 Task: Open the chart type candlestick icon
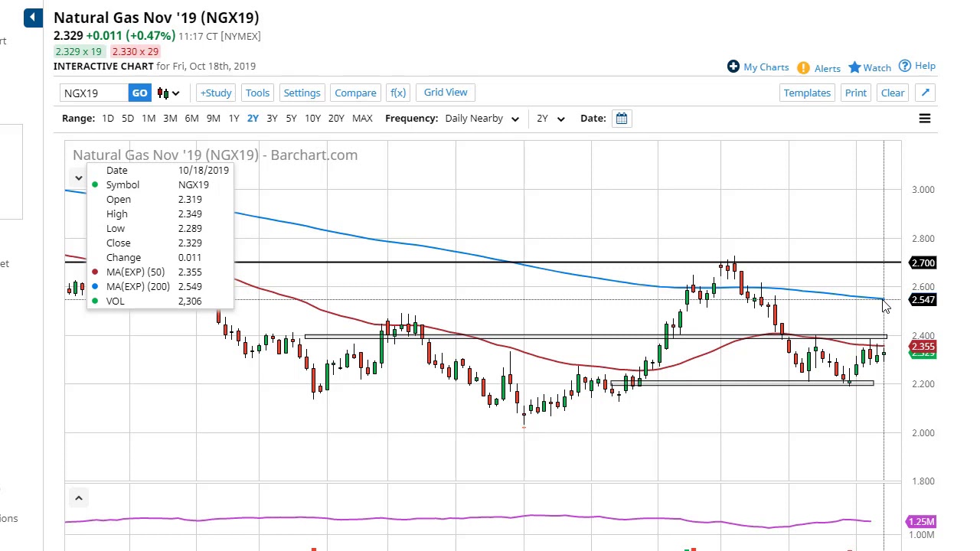click(163, 93)
